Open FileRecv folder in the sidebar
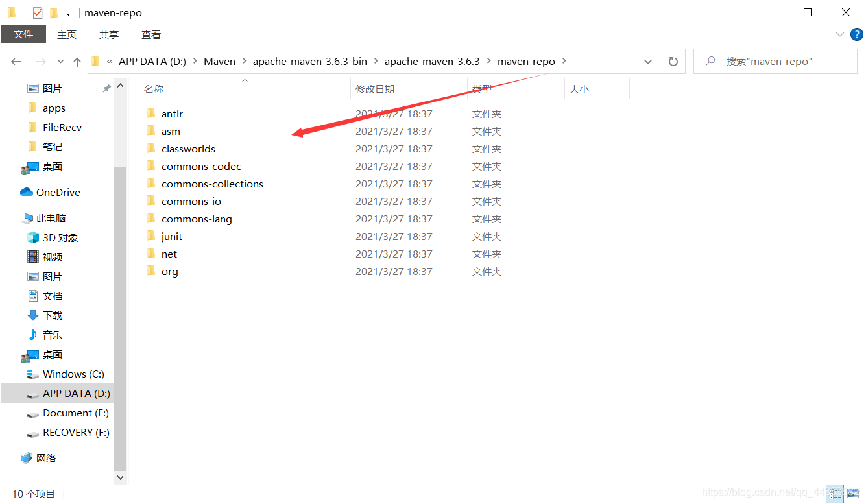866x504 pixels. click(62, 127)
